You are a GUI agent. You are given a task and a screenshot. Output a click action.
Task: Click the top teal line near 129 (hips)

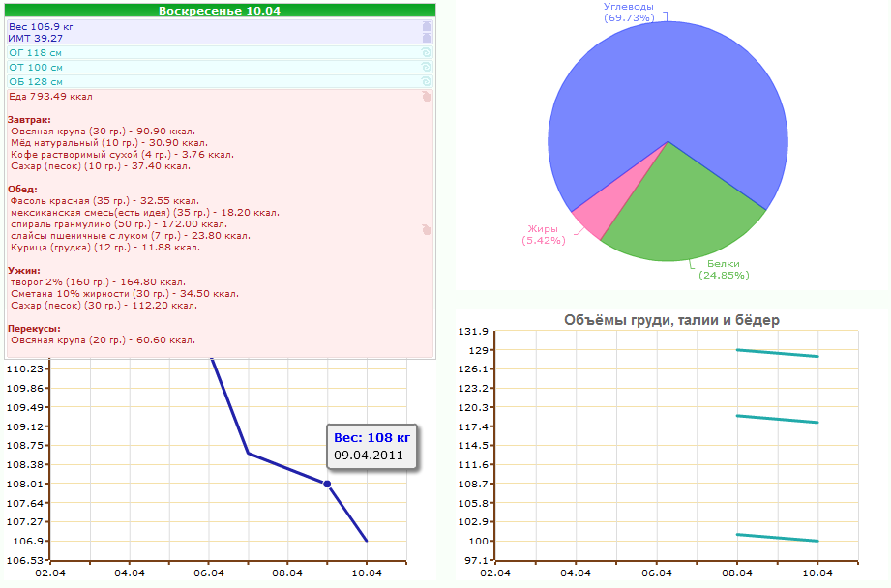pyautogui.click(x=778, y=353)
